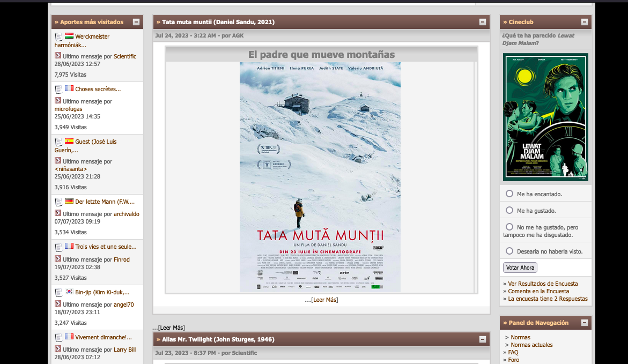Collapse the 'Tata muta muntii' post panel
The width and height of the screenshot is (628, 364).
(483, 22)
